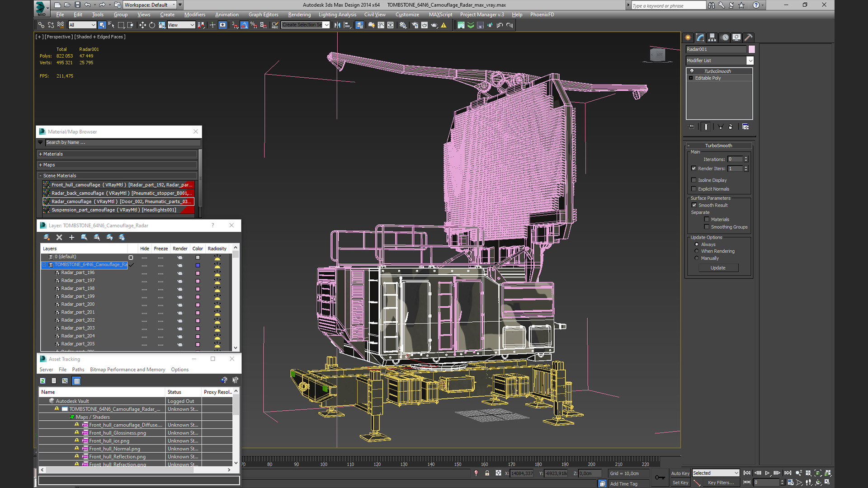Open the Display command panel tab
Viewport: 868px width, 488px height.
[736, 38]
